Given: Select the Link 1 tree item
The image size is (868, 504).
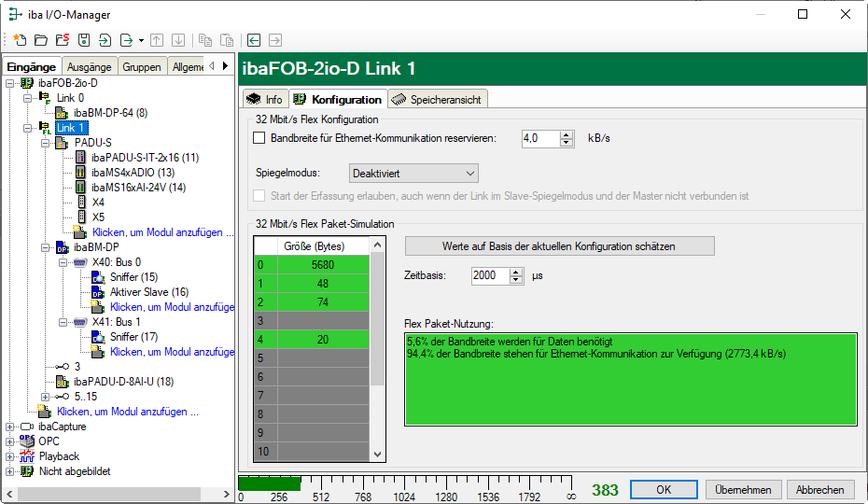Looking at the screenshot, I should click(x=70, y=128).
